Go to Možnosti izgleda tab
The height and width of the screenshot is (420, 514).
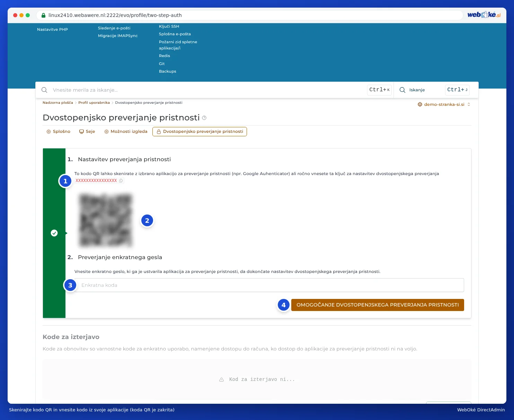[x=126, y=131]
